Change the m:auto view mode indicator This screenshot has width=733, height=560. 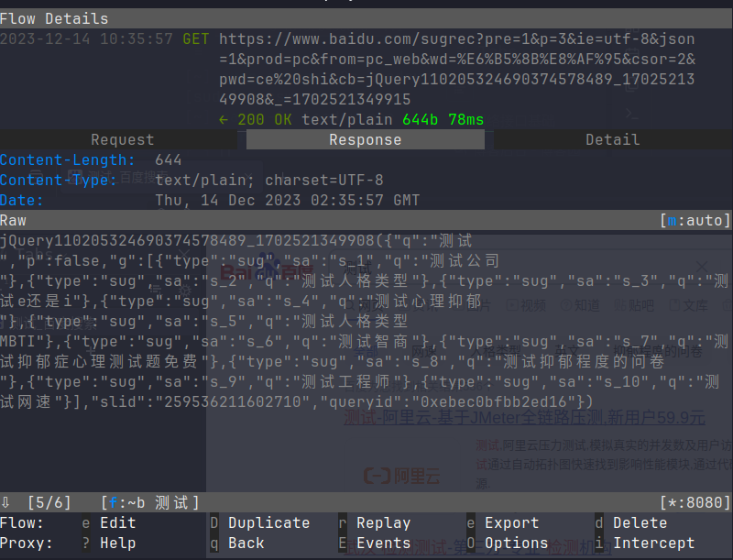(695, 221)
